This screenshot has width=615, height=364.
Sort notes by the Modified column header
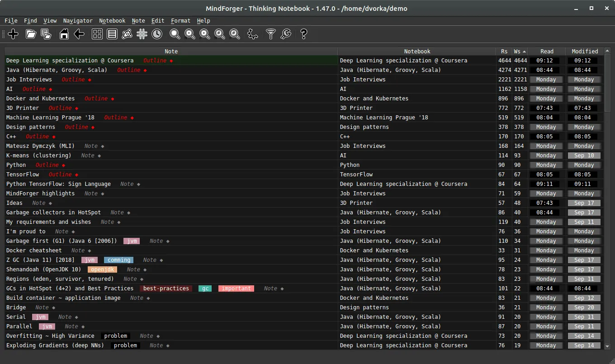[585, 52]
